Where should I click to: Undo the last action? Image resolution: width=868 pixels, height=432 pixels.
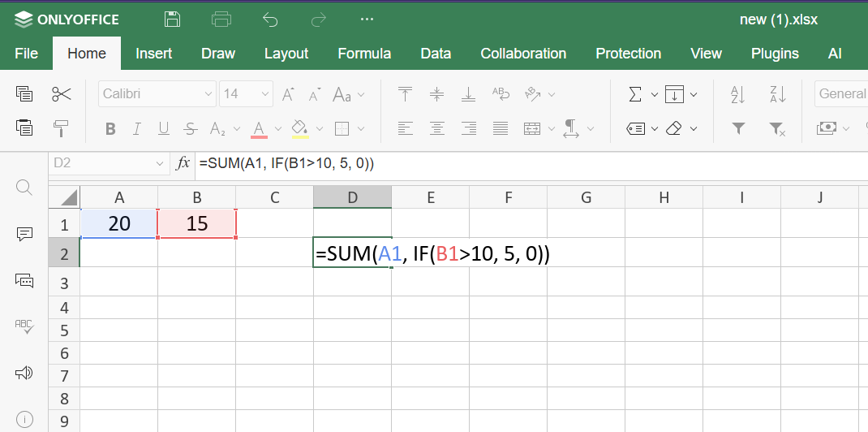[270, 20]
